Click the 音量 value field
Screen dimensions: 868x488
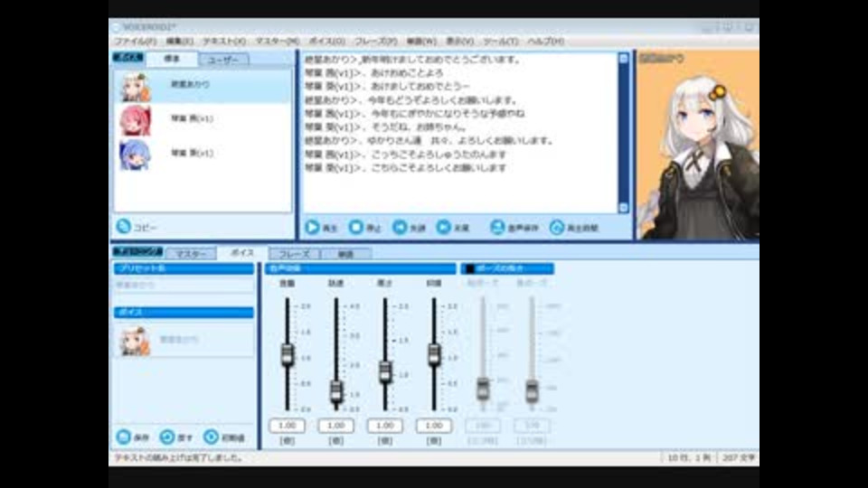click(x=287, y=426)
